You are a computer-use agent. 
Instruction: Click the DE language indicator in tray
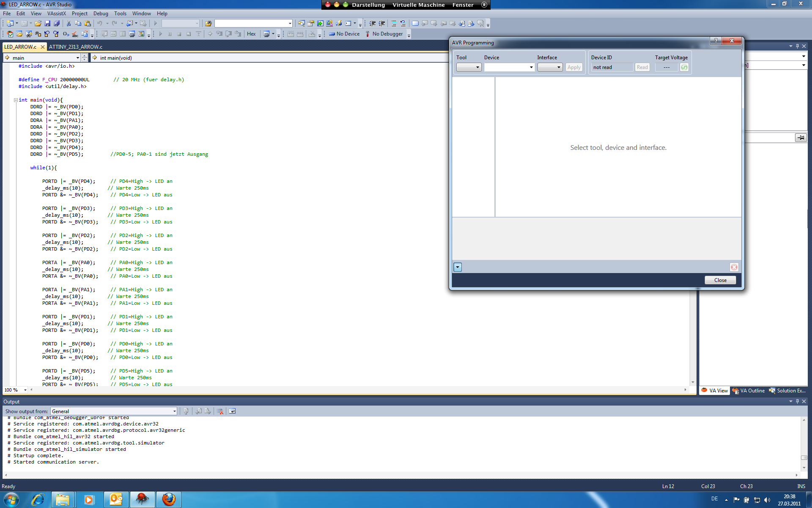click(714, 499)
